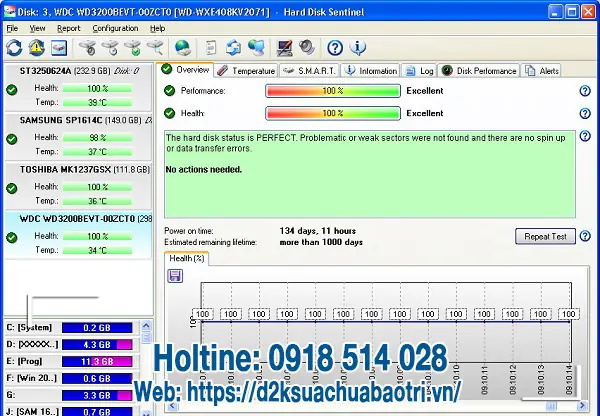Click the WDC disk Temp 34 °C bar
Viewport: 600px width, 416px height.
[x=97, y=251]
